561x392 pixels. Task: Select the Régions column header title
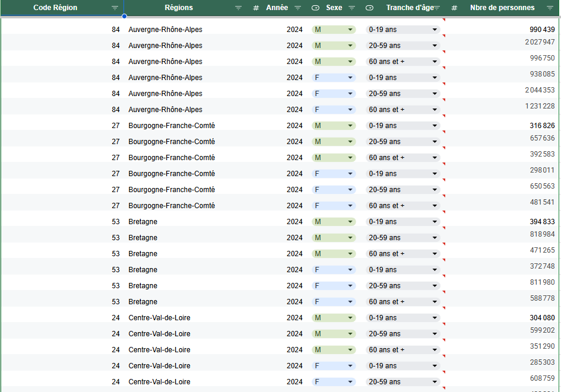[x=179, y=8]
